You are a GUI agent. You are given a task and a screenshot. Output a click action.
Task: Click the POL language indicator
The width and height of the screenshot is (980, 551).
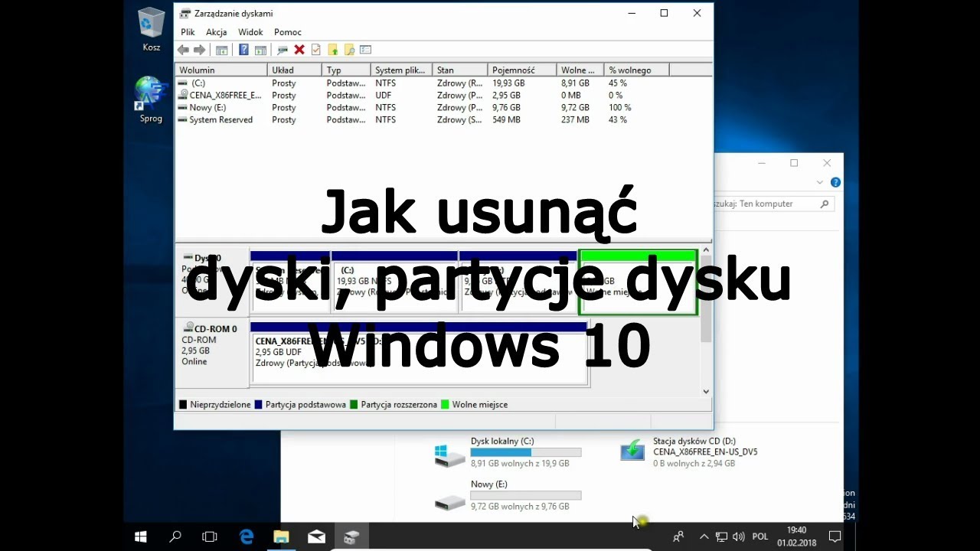(x=760, y=537)
